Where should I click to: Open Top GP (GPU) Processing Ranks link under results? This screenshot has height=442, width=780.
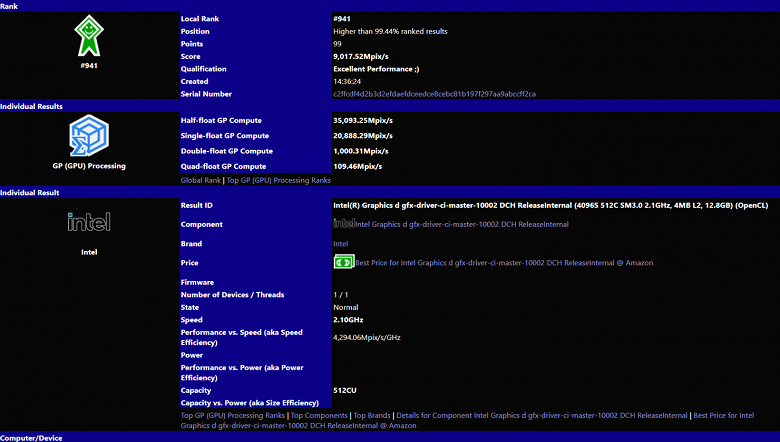[x=279, y=180]
